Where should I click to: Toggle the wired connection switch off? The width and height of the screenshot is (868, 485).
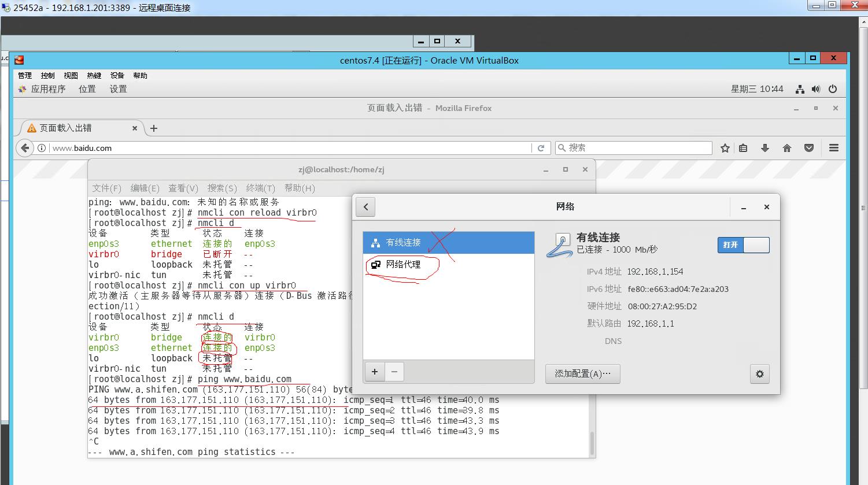tap(743, 245)
